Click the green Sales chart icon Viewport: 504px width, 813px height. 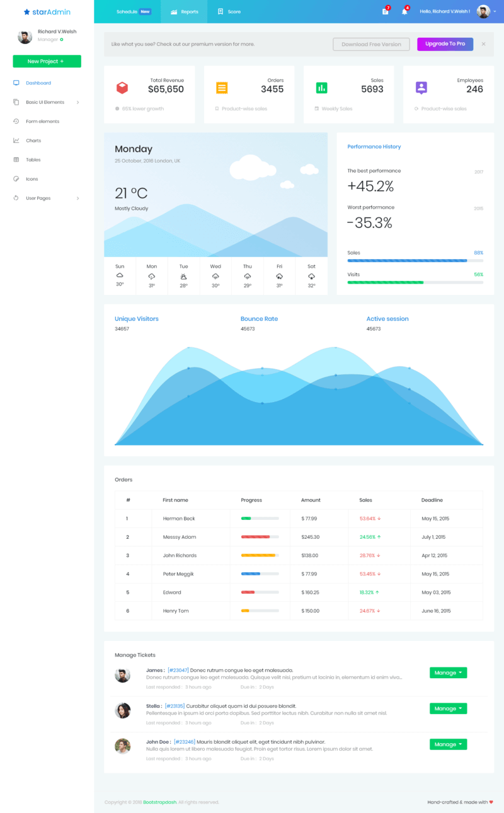[321, 88]
